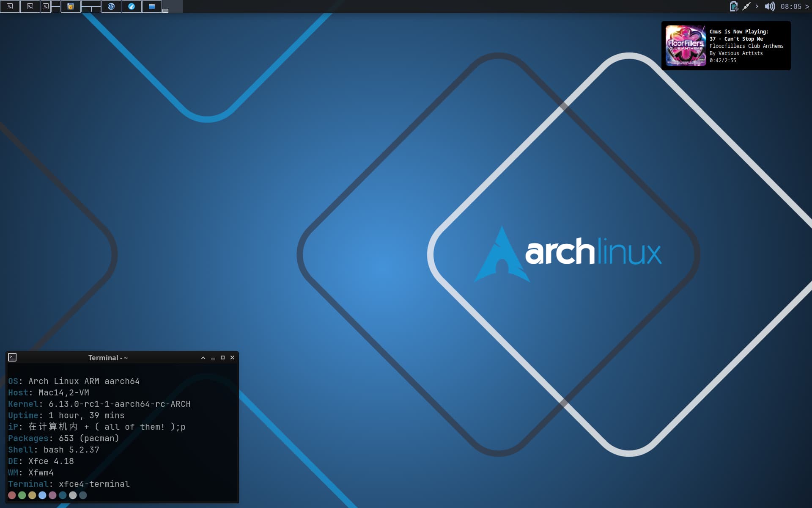
Task: Click the "Shell: bash 5.2.37" line
Action: (x=54, y=450)
